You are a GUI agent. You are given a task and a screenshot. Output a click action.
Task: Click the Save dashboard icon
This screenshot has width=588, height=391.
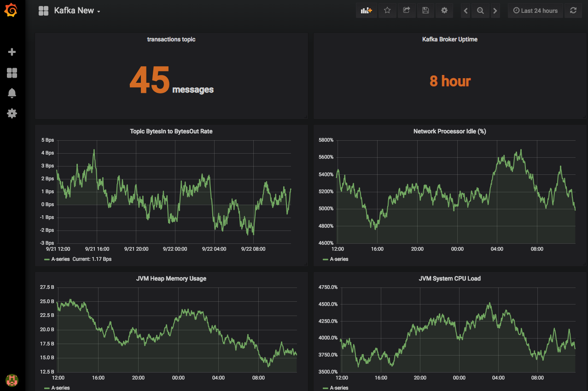[425, 11]
